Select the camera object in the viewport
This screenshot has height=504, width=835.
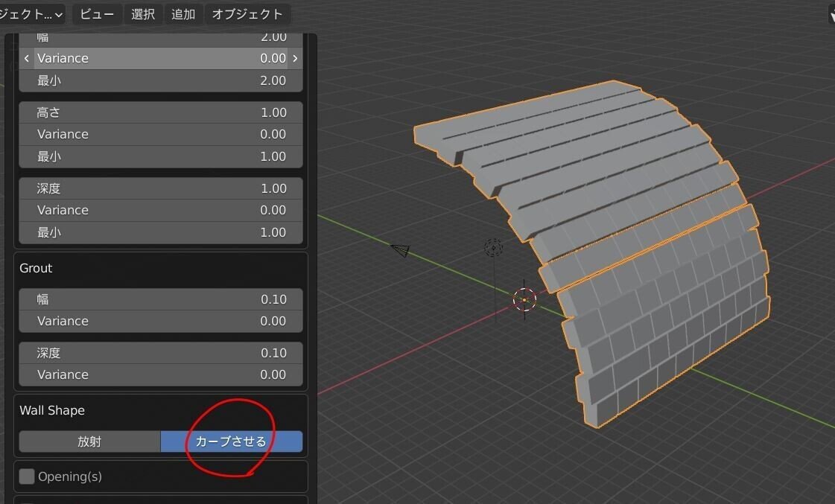pyautogui.click(x=401, y=249)
